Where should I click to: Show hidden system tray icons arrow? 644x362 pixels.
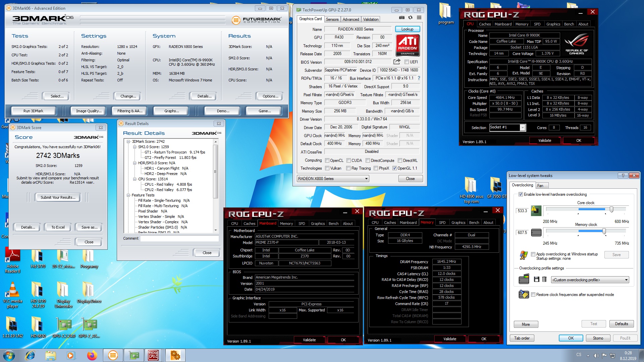pyautogui.click(x=588, y=356)
